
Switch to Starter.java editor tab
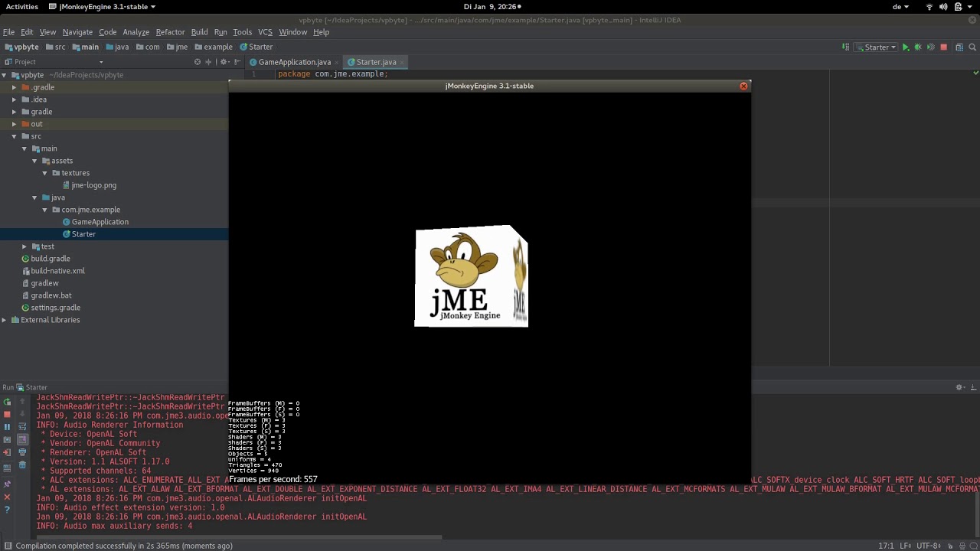click(376, 62)
